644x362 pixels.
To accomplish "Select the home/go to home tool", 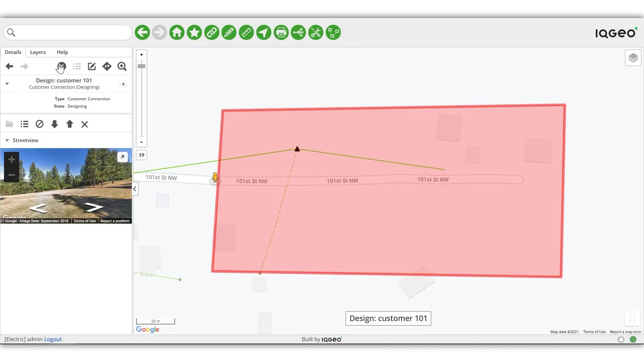I will [177, 32].
